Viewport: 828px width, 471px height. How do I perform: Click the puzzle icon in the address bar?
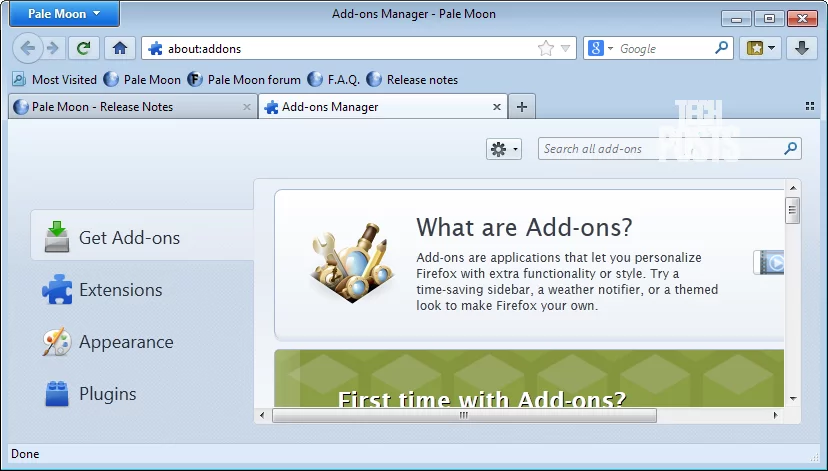155,49
